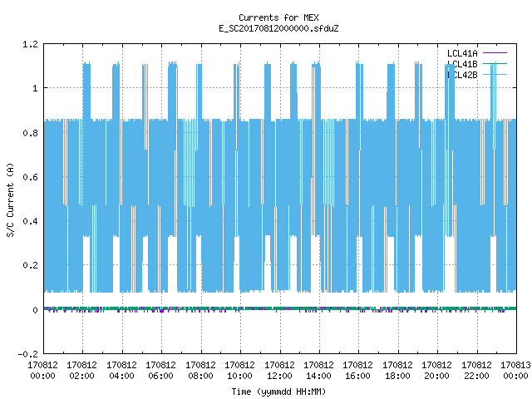
Task: Click the y-axis tick value -0.2
Action: pos(27,354)
